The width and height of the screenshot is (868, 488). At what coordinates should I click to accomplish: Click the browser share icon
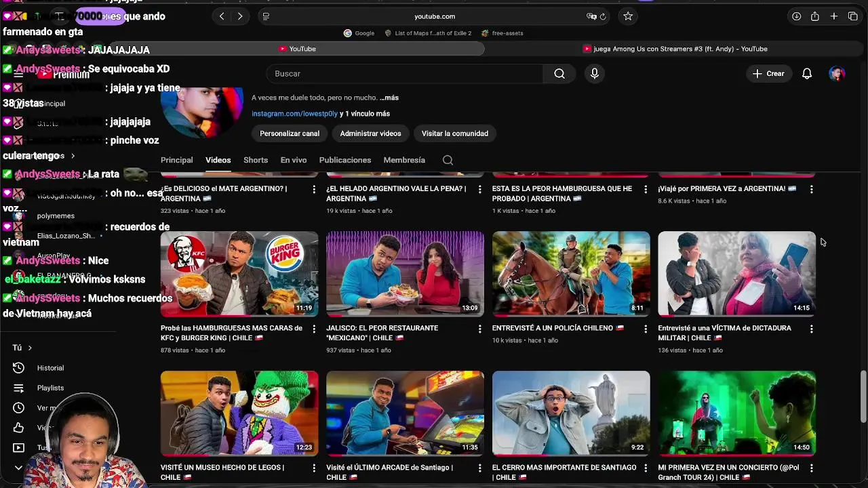point(815,16)
